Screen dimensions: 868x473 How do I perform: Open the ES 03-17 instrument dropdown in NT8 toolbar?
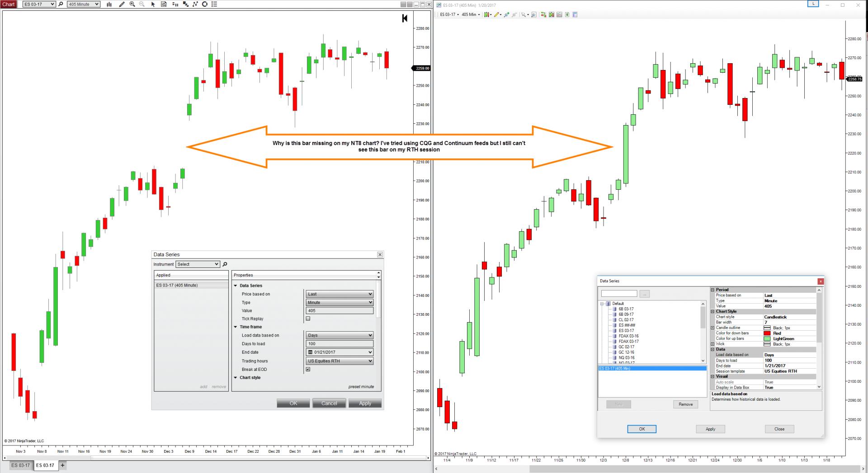39,4
